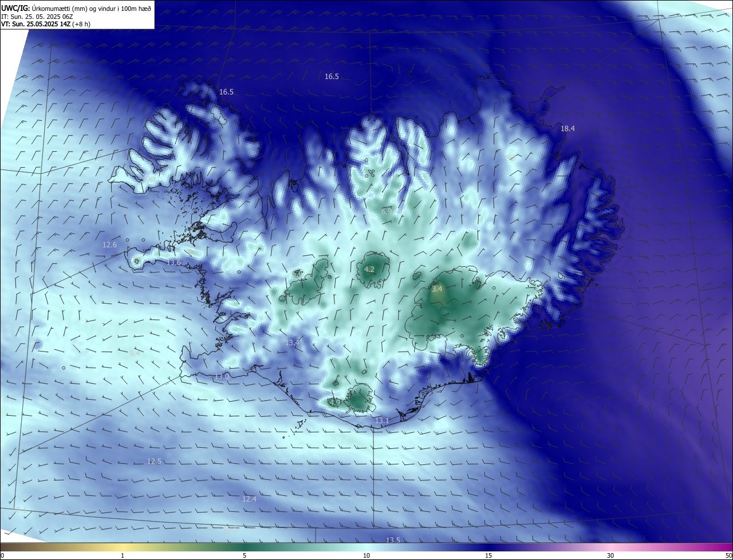
Task: Click the 16.5 value over the northern sea
Action: (332, 76)
